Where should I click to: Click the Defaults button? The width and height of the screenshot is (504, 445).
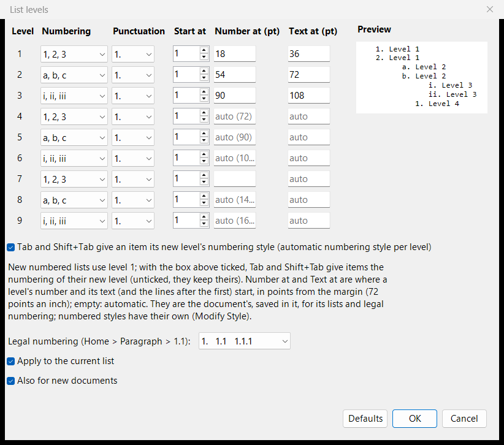(x=365, y=419)
